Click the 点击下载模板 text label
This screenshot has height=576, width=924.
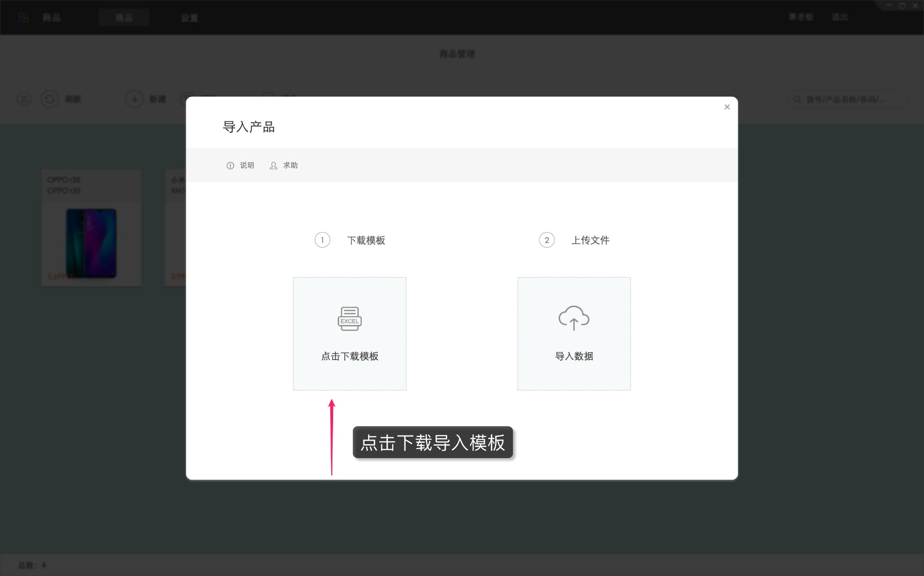point(350,356)
